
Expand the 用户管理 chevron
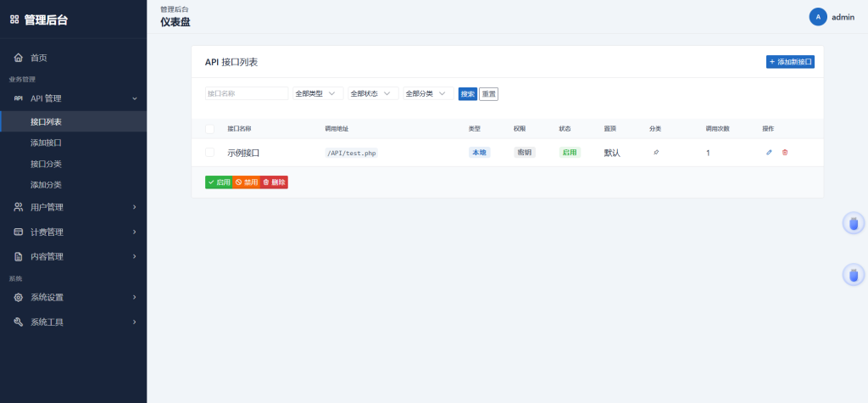pyautogui.click(x=135, y=207)
